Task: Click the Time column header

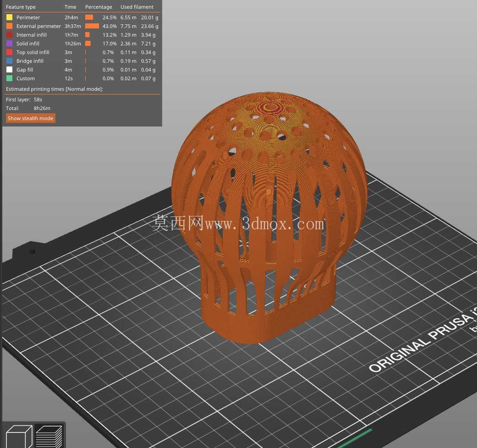Action: [x=70, y=7]
